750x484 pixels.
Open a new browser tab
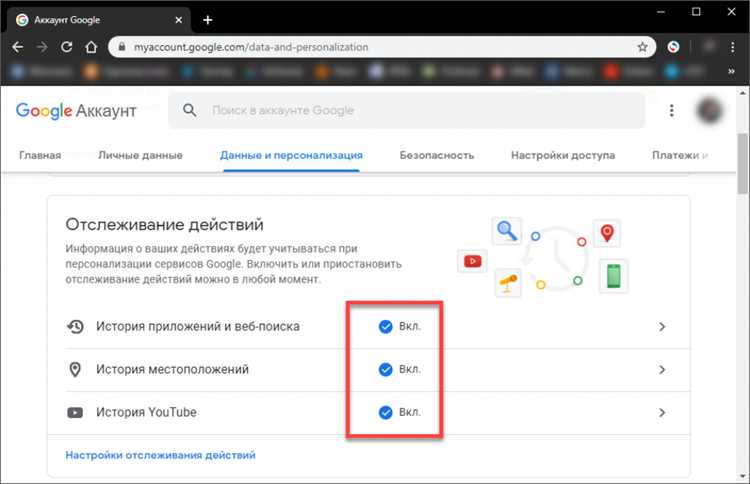tap(208, 20)
